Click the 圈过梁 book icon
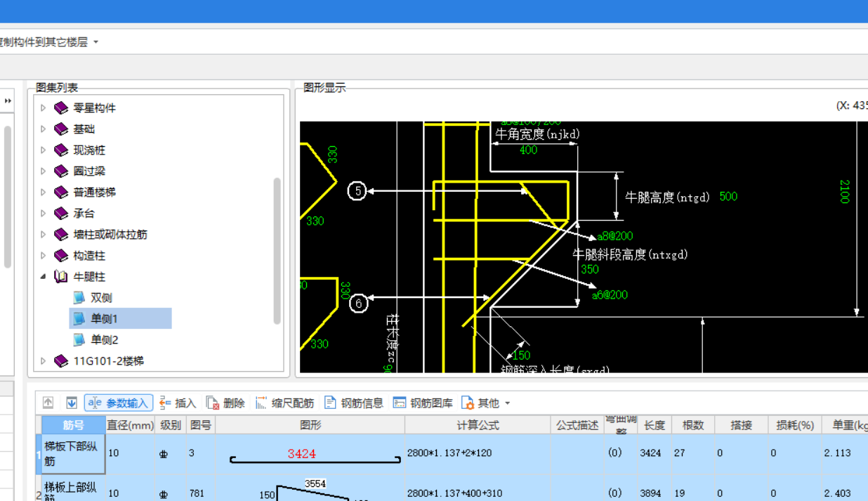The image size is (868, 501). (x=61, y=171)
